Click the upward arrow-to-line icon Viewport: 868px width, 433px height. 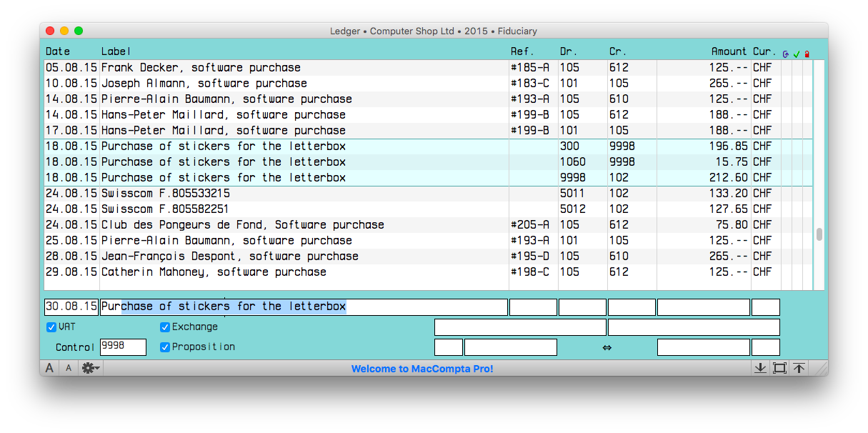pos(799,368)
